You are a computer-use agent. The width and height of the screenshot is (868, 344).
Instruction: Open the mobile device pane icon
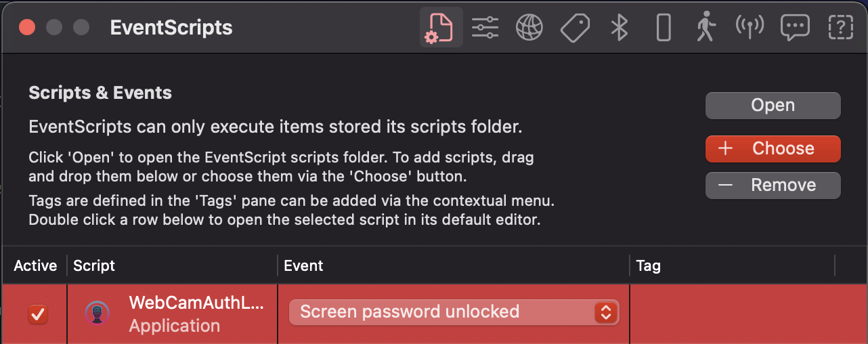[x=664, y=28]
